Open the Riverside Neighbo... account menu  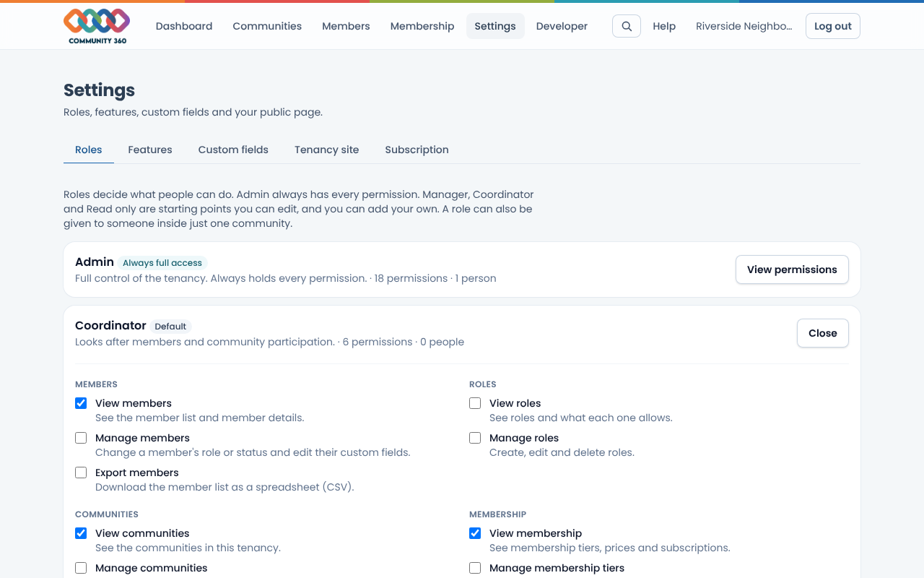[744, 26]
